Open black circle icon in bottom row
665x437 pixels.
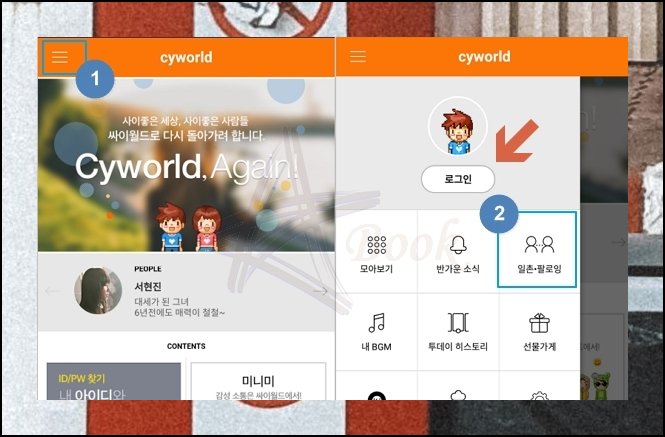pyautogui.click(x=377, y=396)
